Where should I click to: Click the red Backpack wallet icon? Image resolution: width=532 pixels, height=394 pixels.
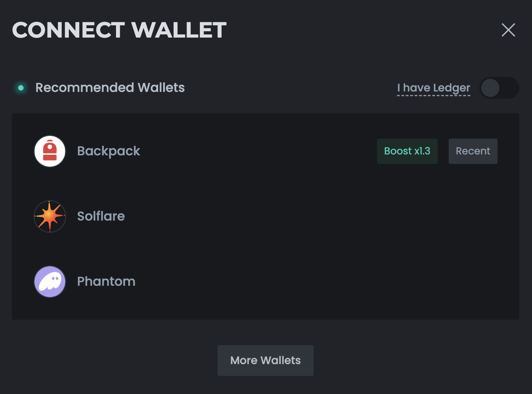[x=50, y=151]
